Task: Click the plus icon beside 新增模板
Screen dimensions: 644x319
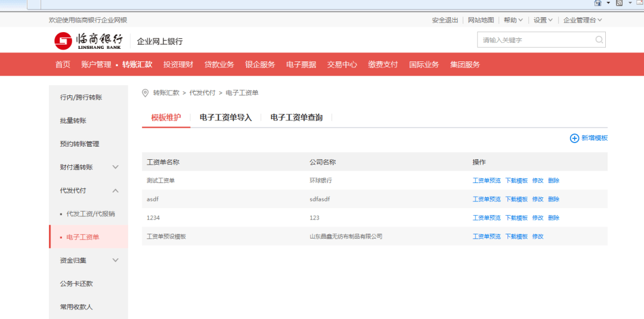Action: 574,138
